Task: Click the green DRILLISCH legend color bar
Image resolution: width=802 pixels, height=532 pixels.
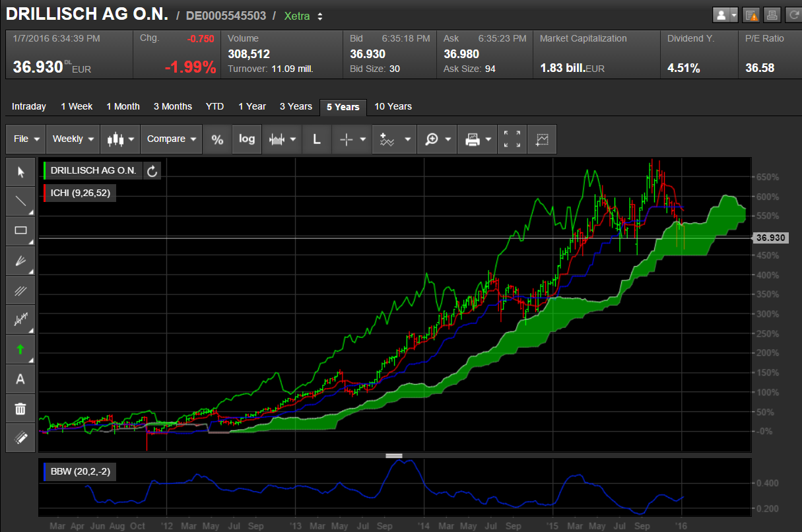Action: [44, 171]
